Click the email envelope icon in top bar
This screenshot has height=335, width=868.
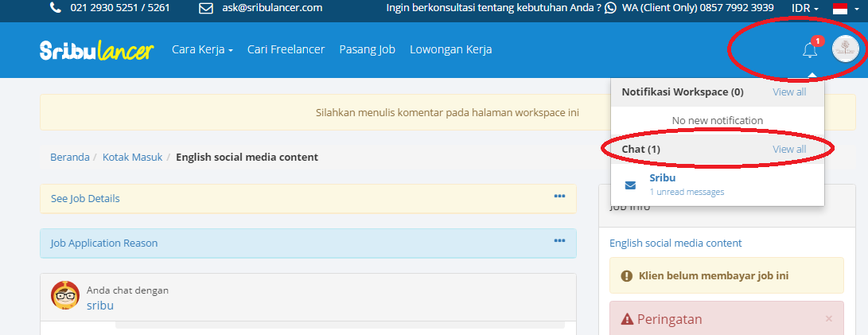pos(206,8)
